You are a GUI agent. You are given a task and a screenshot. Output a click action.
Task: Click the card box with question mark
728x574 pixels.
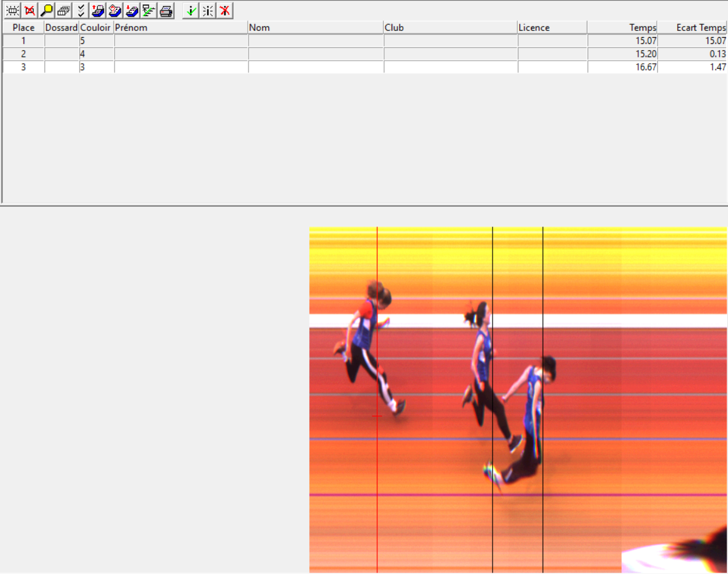(x=115, y=10)
